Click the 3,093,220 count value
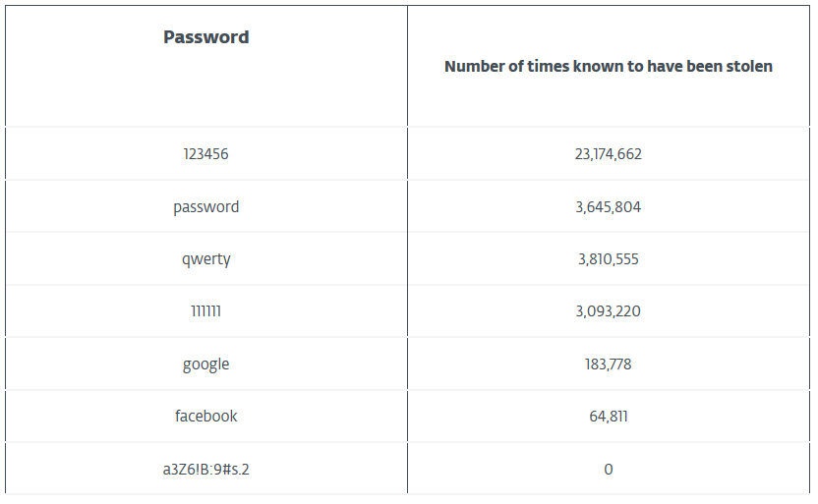The image size is (818, 504). pyautogui.click(x=608, y=311)
